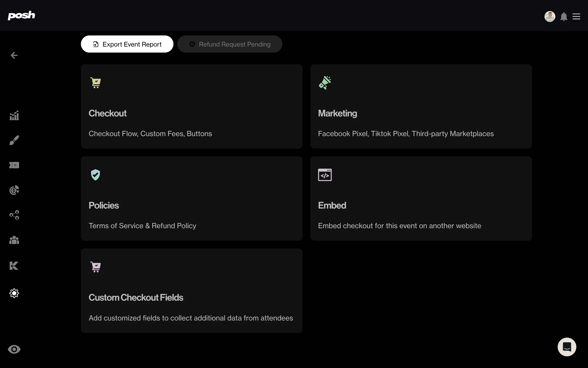This screenshot has width=588, height=368.
Task: Open the notifications bell
Action: point(563,17)
